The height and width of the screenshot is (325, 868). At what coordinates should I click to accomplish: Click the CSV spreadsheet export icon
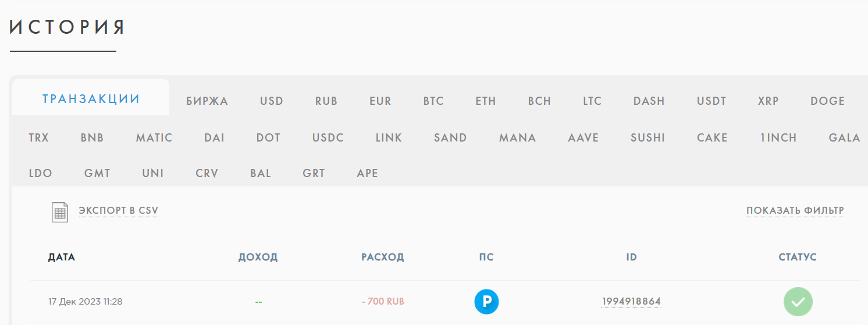pos(61,212)
